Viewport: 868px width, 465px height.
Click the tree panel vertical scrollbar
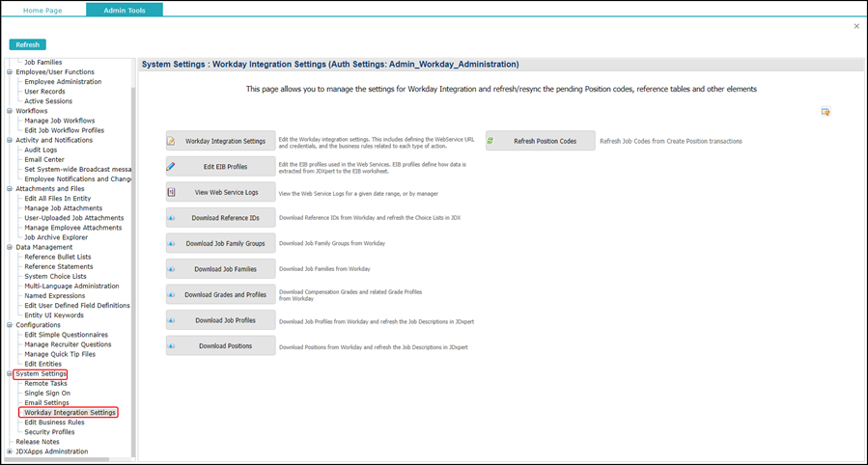coord(133,271)
